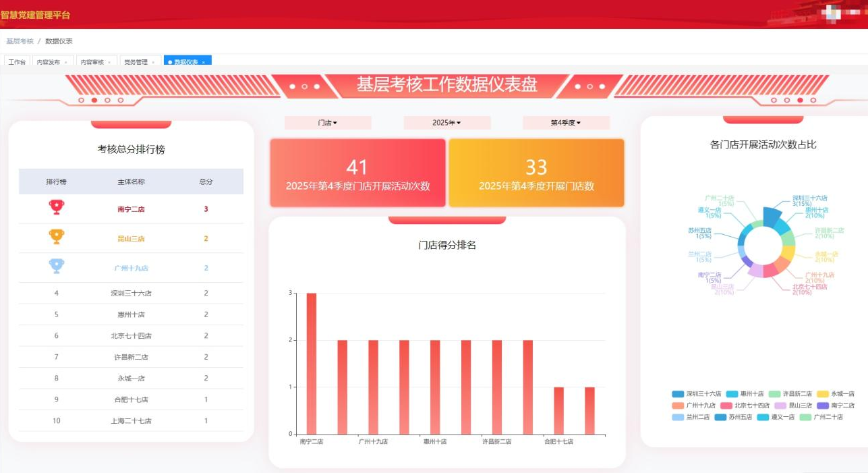The height and width of the screenshot is (473, 868).
Task: Expand the 第4季度 quarter dropdown
Action: [x=565, y=123]
